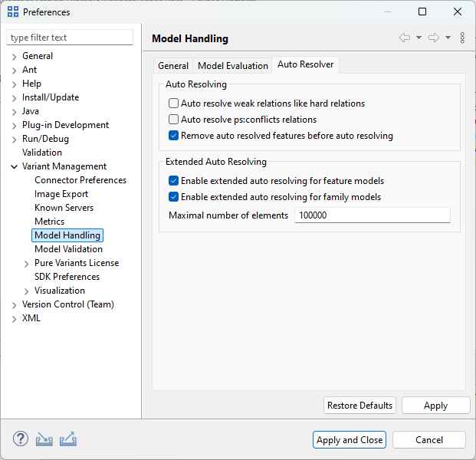476x460 pixels.
Task: Open the back history dropdown arrow
Action: point(419,38)
